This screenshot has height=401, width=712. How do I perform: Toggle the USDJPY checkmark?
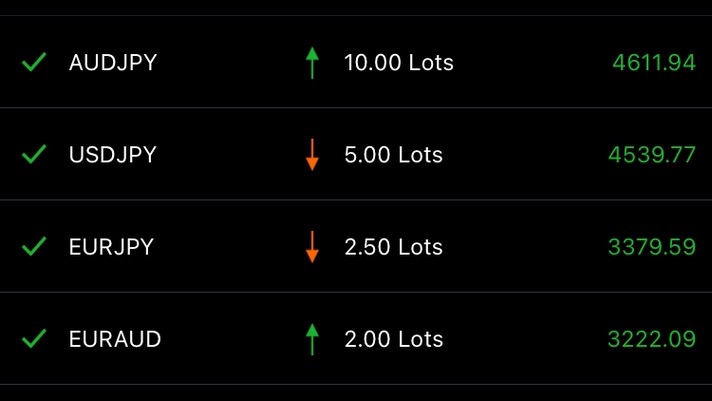(x=34, y=155)
